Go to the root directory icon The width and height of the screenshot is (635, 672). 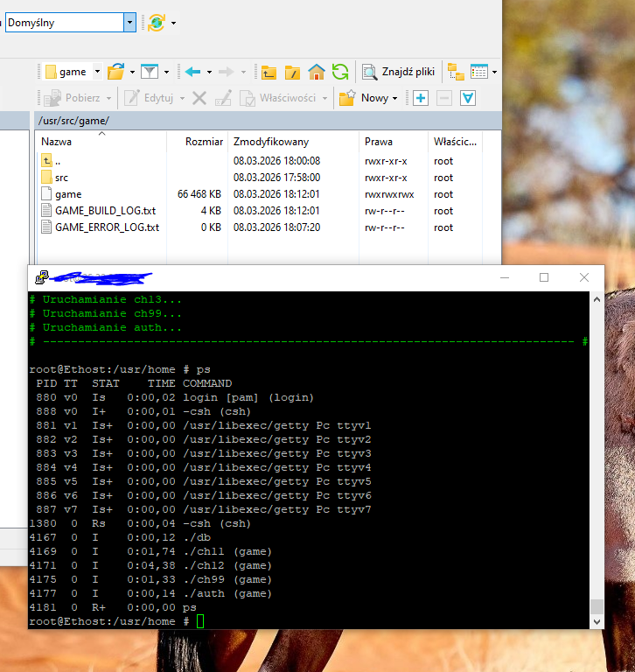point(293,72)
